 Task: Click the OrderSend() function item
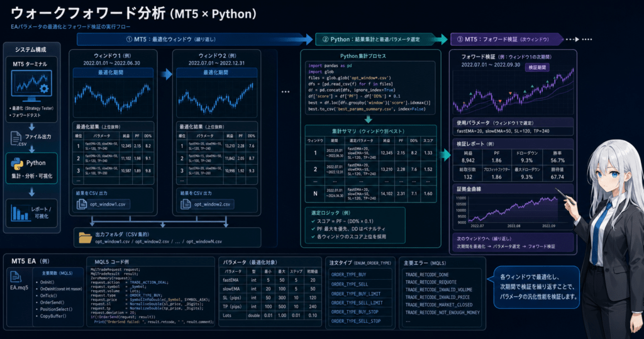coord(52,303)
